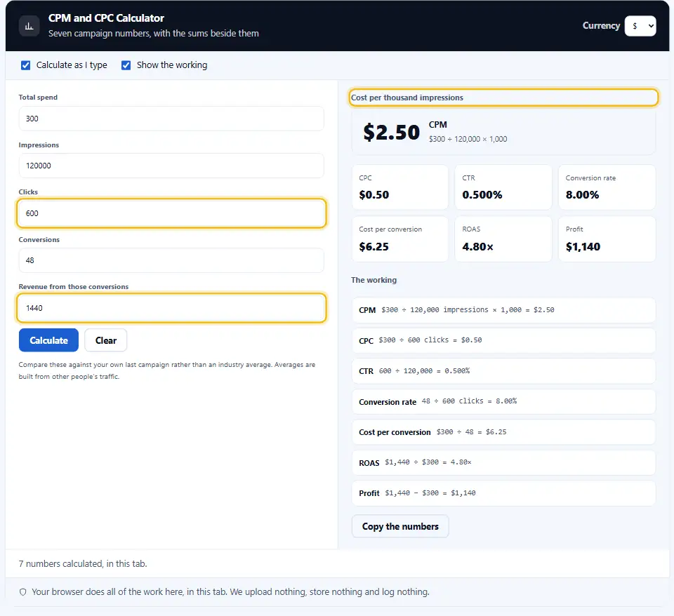Click the Clear button
674x616 pixels.
106,340
